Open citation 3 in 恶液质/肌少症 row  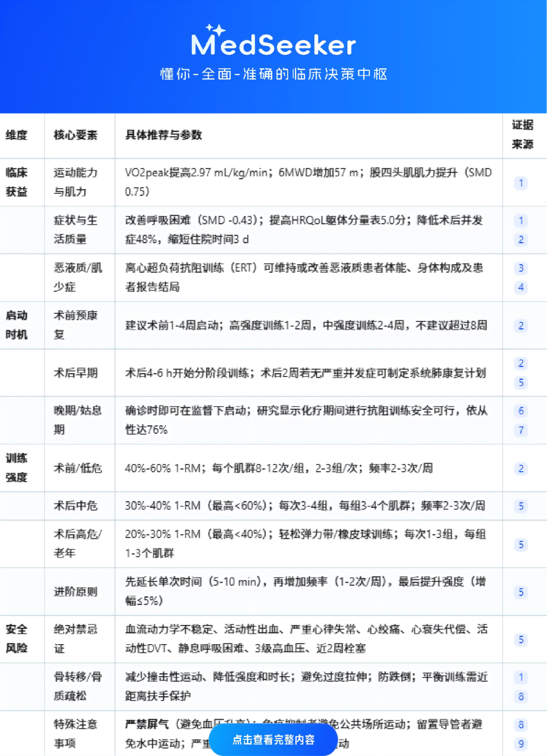pyautogui.click(x=521, y=268)
